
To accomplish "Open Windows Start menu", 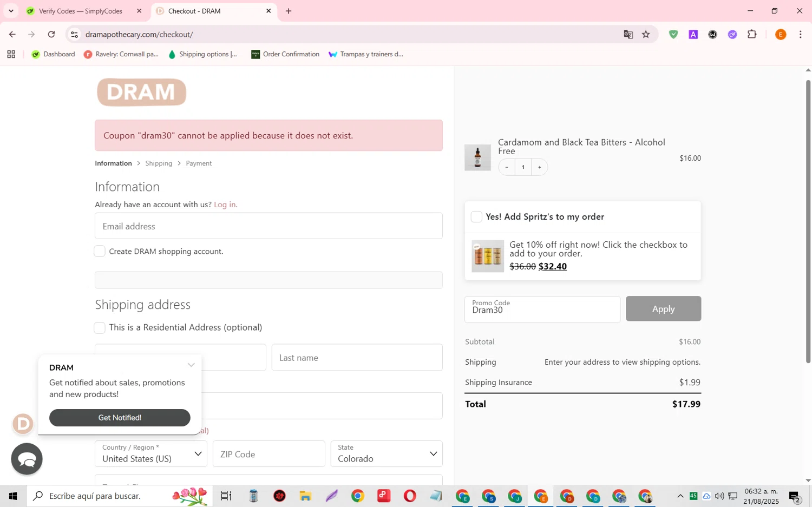I will click(13, 496).
